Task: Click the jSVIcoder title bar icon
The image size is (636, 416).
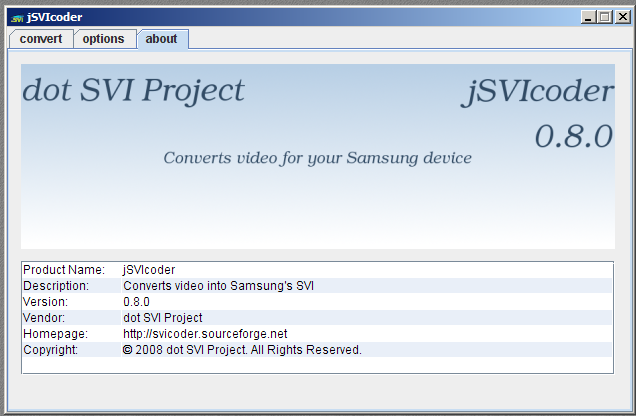Action: [x=17, y=18]
